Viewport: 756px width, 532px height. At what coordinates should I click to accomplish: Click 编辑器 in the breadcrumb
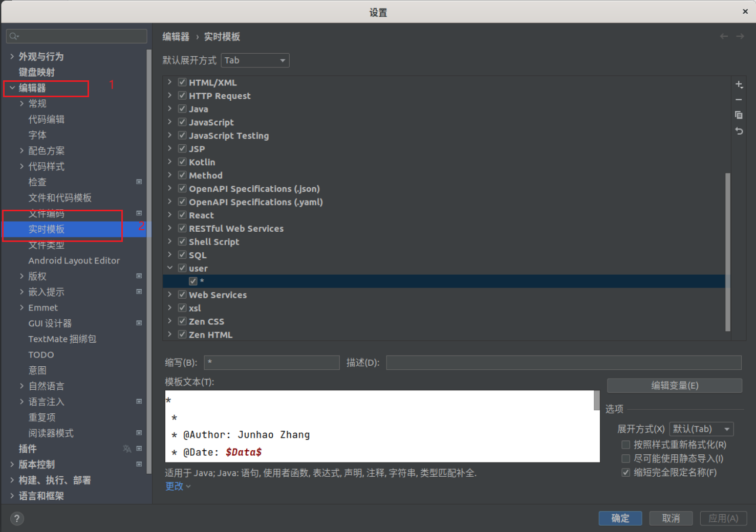(x=176, y=36)
